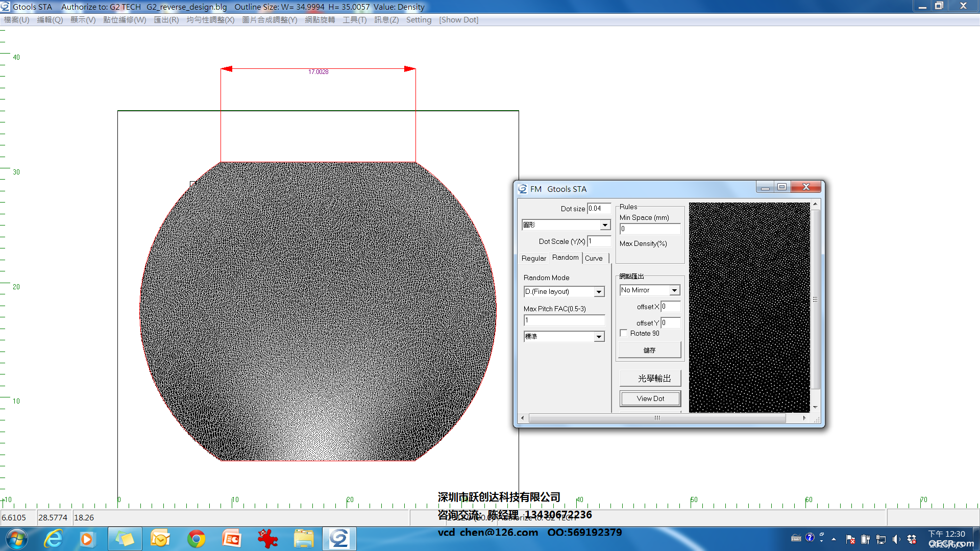Click the 儲存 save button
The height and width of the screenshot is (551, 980).
point(649,350)
